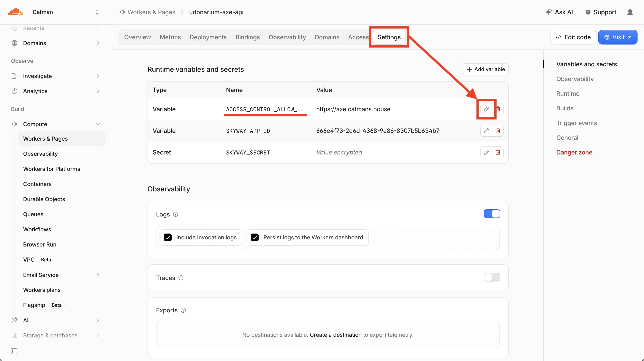Viewport: 644px width, 361px height.
Task: Collapse sidebar using the panel icon
Action: coord(14,351)
